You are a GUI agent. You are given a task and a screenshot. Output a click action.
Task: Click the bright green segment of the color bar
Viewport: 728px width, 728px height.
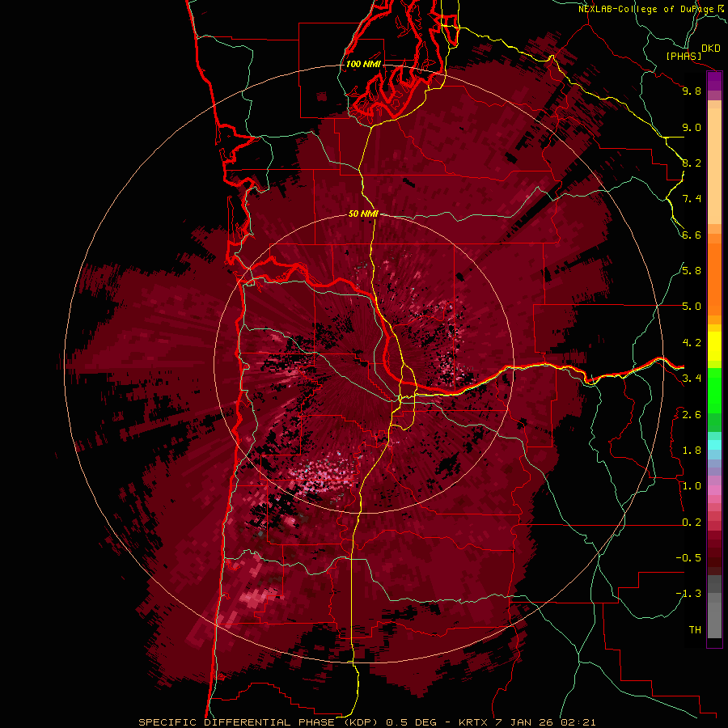click(714, 392)
